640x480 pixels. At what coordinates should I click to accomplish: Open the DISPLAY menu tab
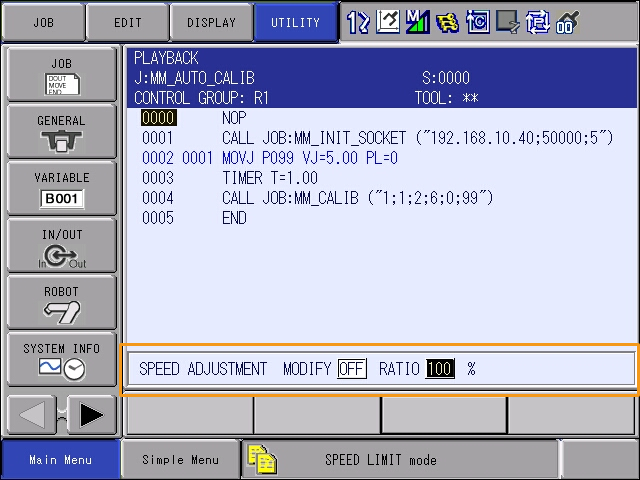click(211, 22)
